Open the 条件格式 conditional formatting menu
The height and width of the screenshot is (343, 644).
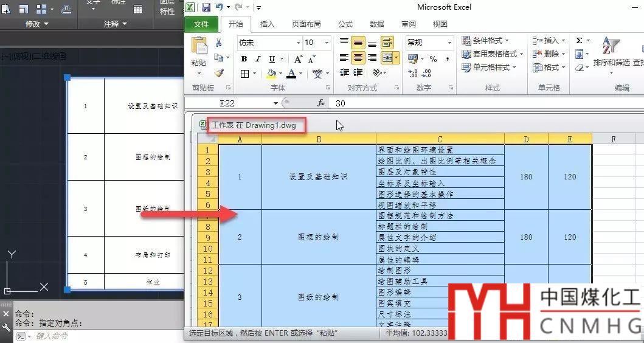(485, 40)
